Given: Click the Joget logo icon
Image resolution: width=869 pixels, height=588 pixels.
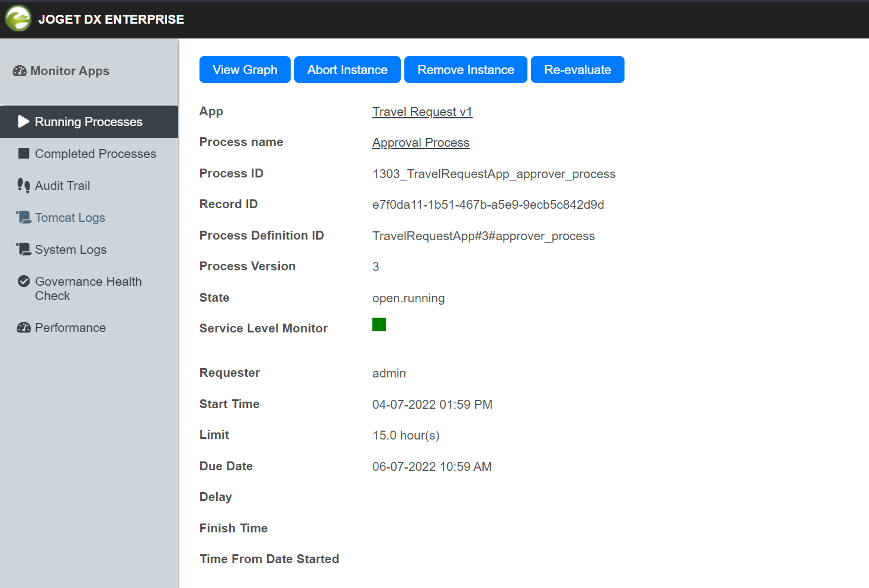Looking at the screenshot, I should pyautogui.click(x=18, y=18).
